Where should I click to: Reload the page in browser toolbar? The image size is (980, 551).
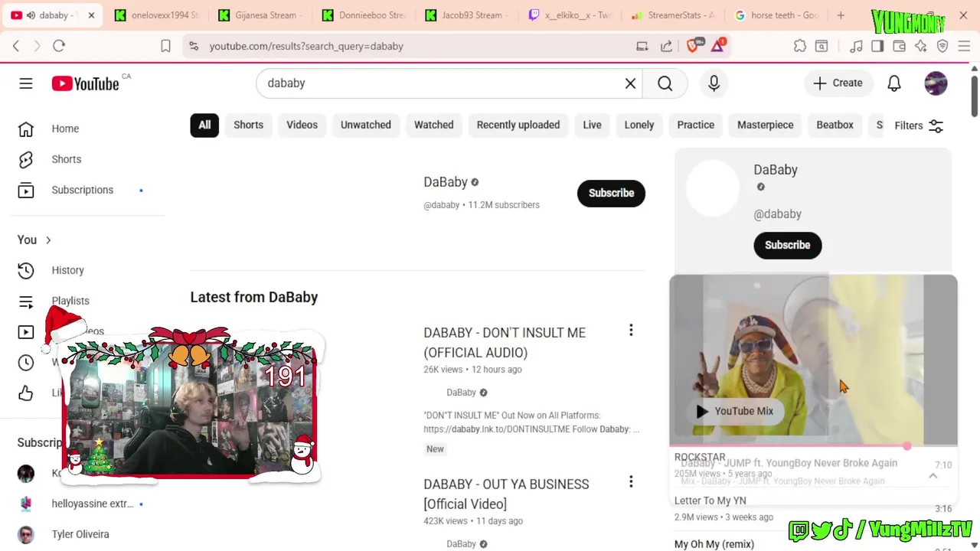(59, 46)
